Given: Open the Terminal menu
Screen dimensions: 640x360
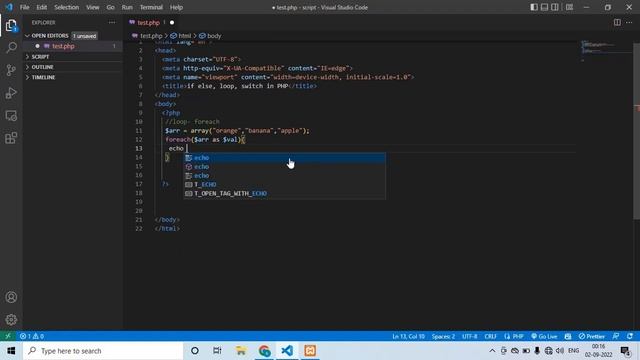Looking at the screenshot, I should 151,7.
